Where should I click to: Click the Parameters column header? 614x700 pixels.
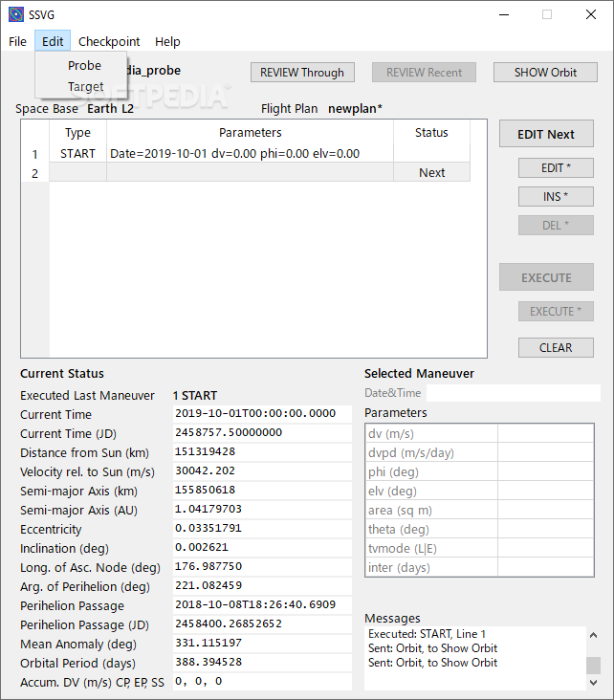[250, 133]
